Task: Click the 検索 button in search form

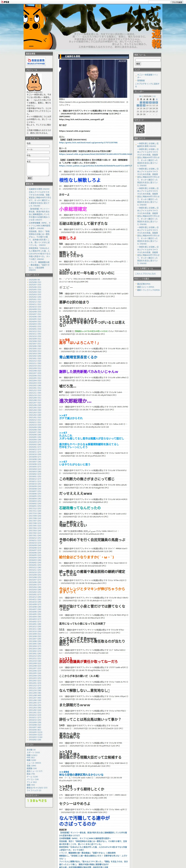Action: 138,64
